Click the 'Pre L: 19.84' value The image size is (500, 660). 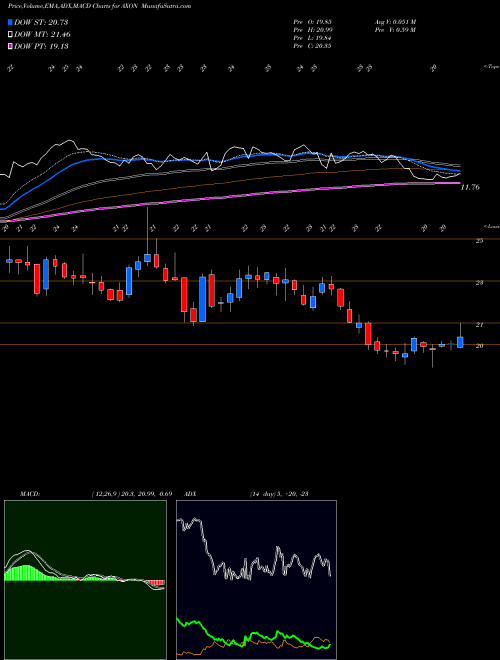click(313, 38)
